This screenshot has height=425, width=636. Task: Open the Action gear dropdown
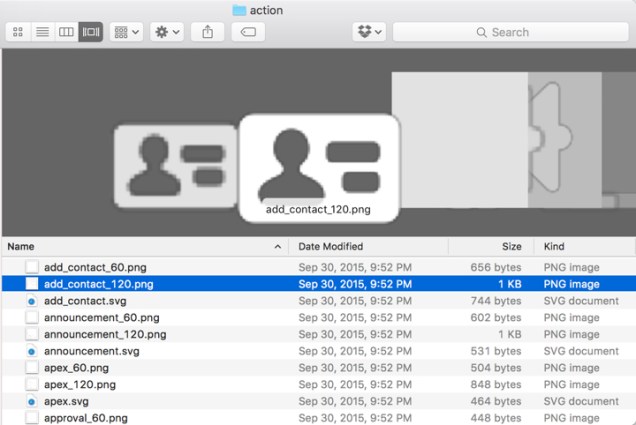[x=166, y=32]
